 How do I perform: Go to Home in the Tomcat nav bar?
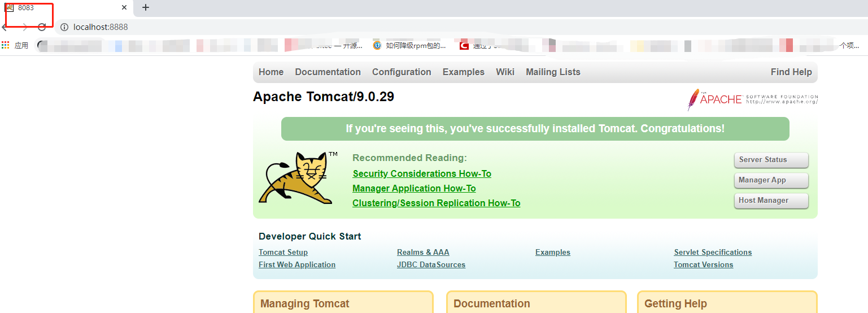[x=271, y=72]
